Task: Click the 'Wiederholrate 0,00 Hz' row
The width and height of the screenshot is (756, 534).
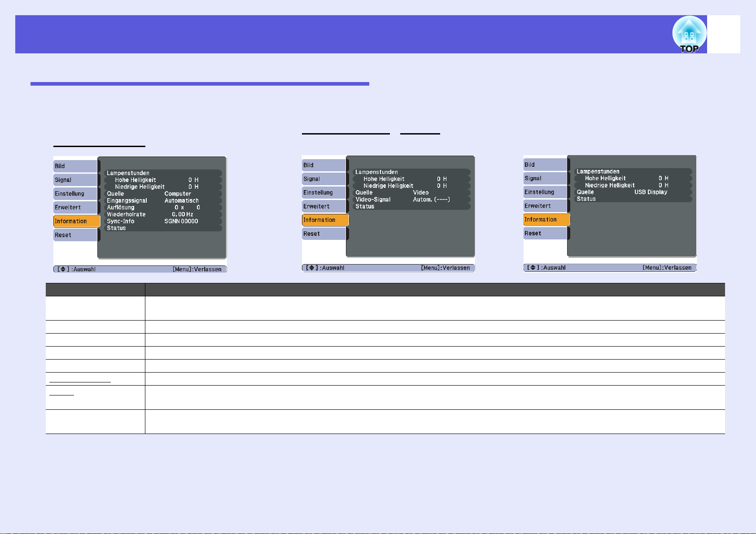Action: click(163, 214)
